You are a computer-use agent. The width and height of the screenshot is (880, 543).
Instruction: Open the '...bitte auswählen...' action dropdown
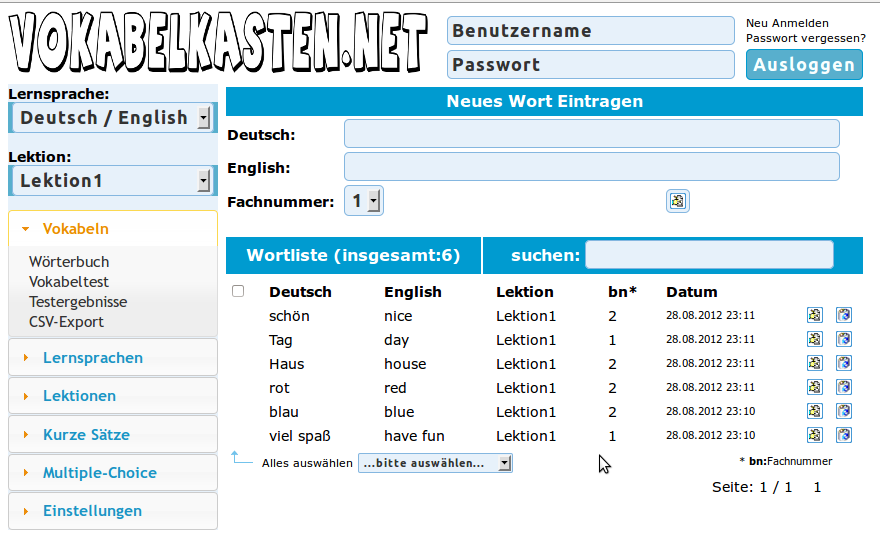[x=435, y=463]
